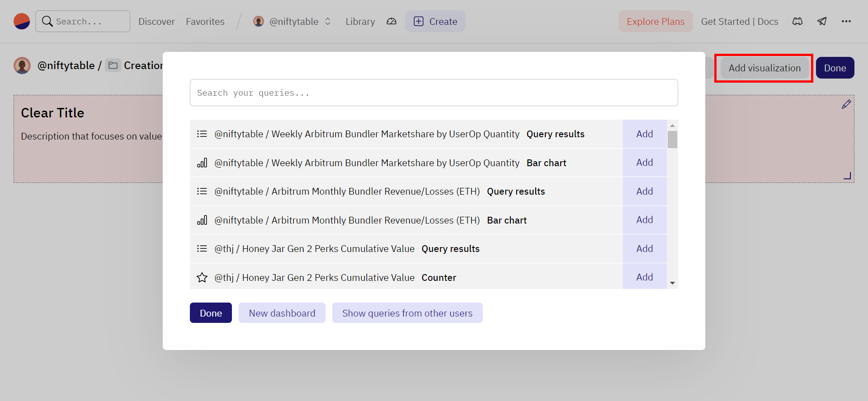Open the Favorites menu
868x401 pixels.
(205, 21)
